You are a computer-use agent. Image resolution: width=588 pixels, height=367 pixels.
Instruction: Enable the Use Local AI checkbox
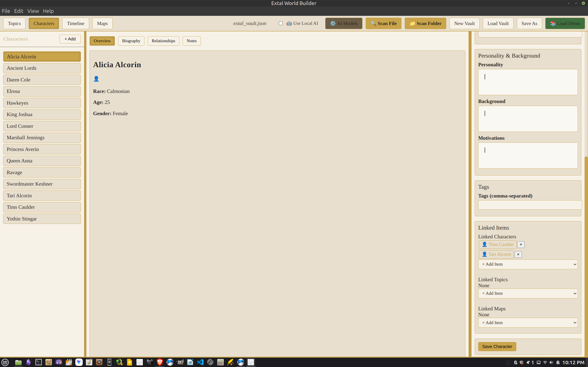pos(281,23)
